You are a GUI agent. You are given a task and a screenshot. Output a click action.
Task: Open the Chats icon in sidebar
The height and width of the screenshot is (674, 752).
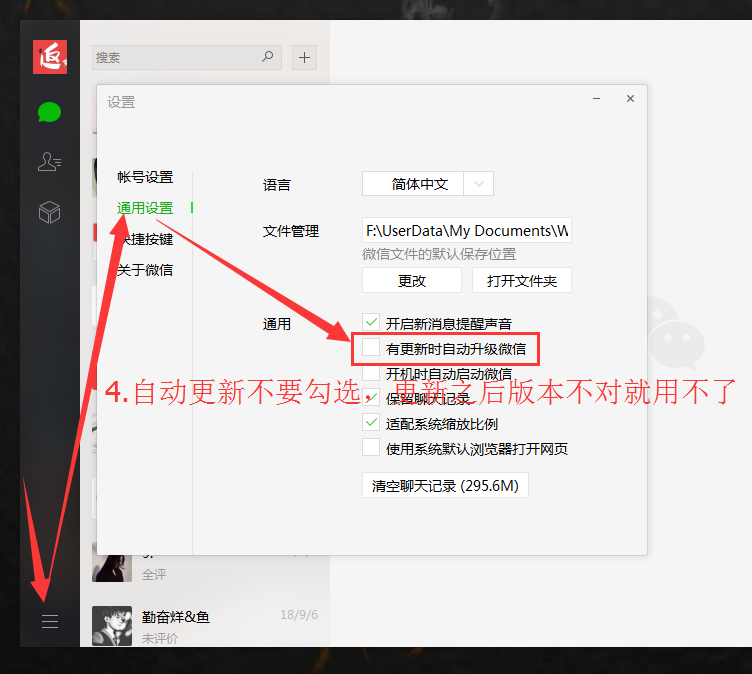pyautogui.click(x=49, y=112)
